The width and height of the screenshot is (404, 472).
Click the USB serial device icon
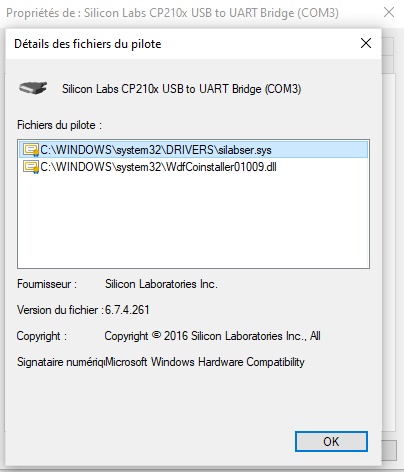[x=33, y=88]
